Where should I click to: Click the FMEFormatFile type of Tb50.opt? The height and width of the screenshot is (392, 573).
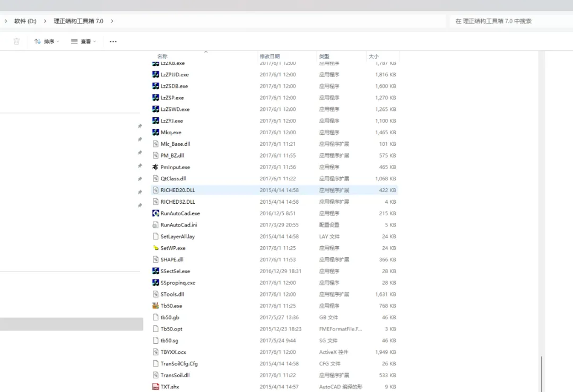(x=341, y=329)
